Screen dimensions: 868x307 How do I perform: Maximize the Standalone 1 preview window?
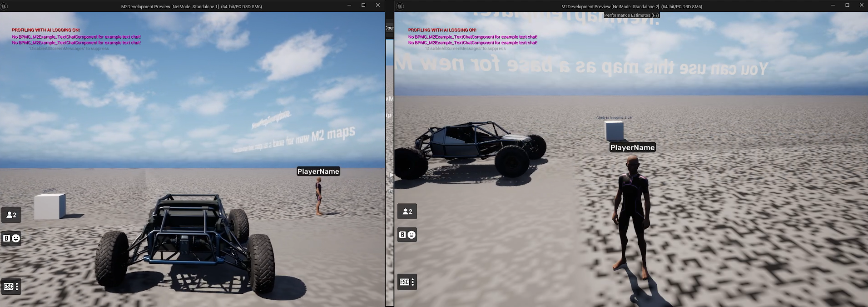tap(363, 5)
